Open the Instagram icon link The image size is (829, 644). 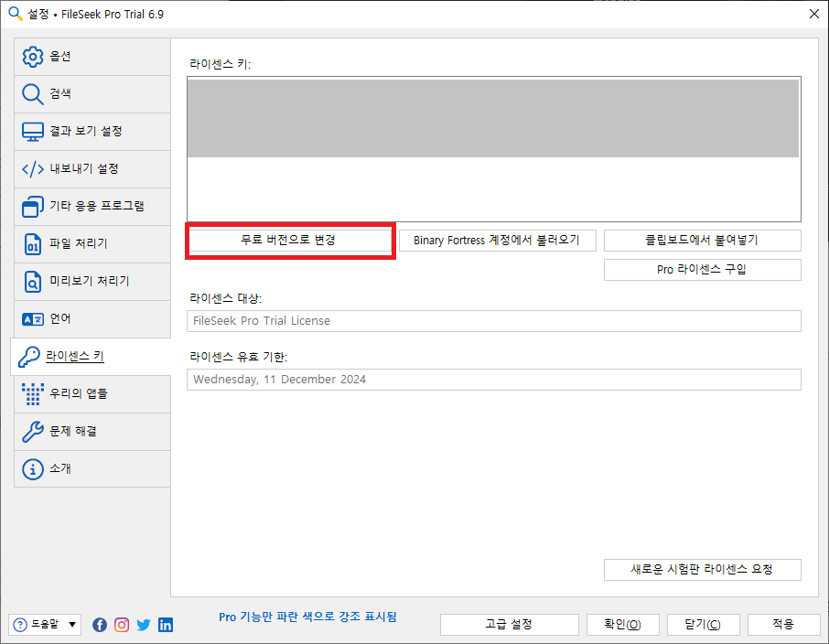coord(122,625)
